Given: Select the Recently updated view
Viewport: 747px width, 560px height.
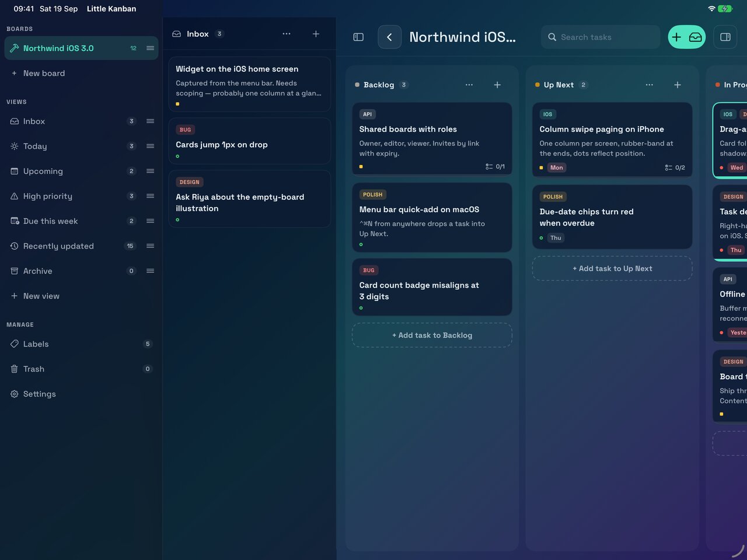Looking at the screenshot, I should 81,246.
